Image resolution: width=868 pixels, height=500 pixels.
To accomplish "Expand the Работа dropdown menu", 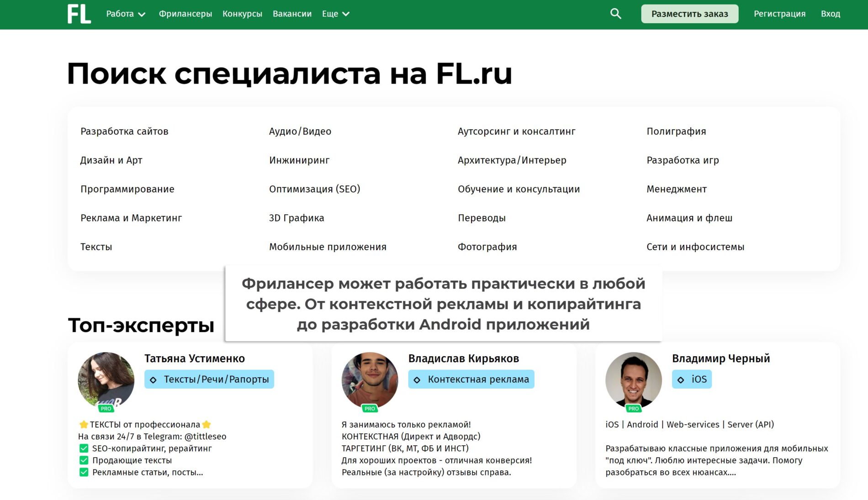I will coord(126,14).
